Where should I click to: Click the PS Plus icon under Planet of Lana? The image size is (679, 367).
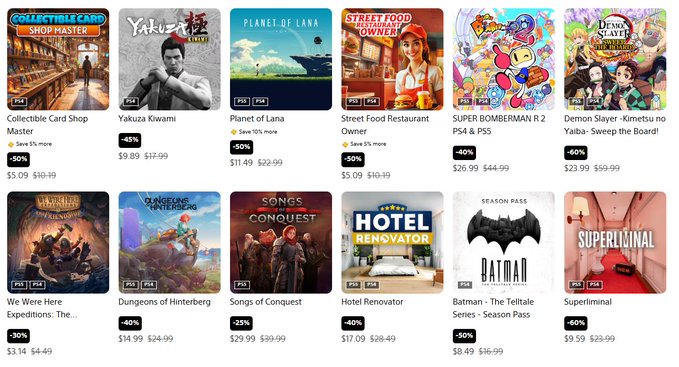point(233,132)
